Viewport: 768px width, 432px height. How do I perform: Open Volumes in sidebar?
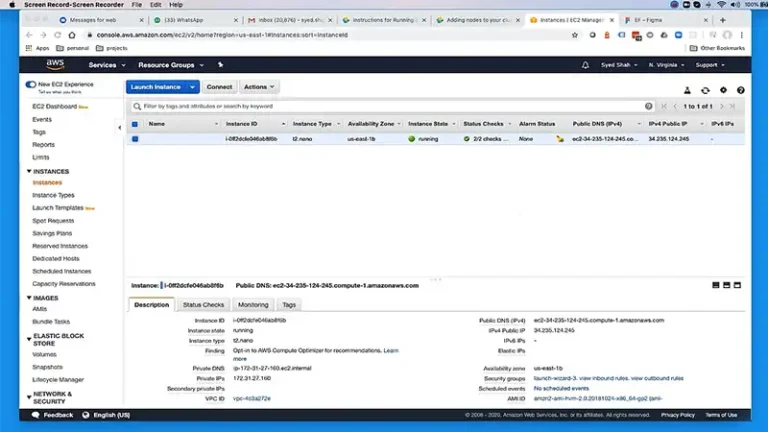(44, 354)
